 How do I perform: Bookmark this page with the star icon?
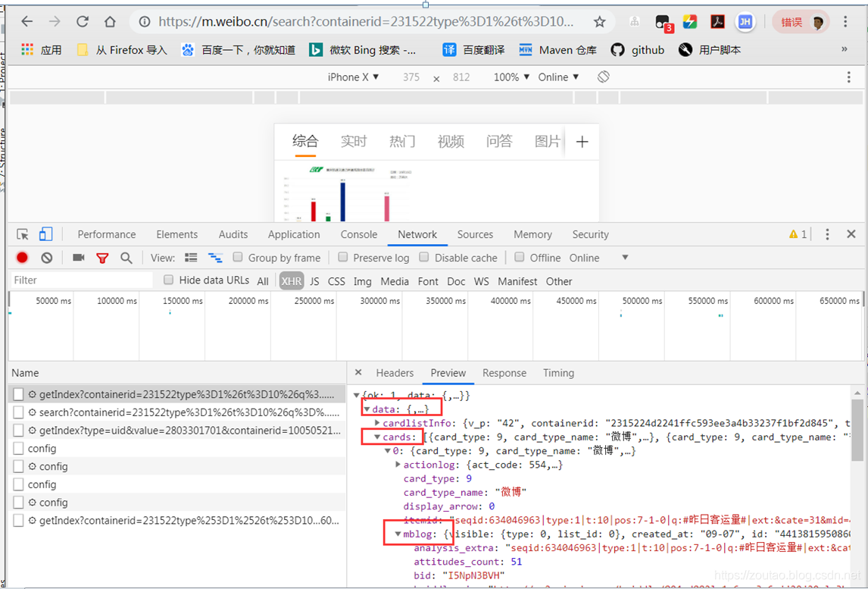tap(600, 22)
